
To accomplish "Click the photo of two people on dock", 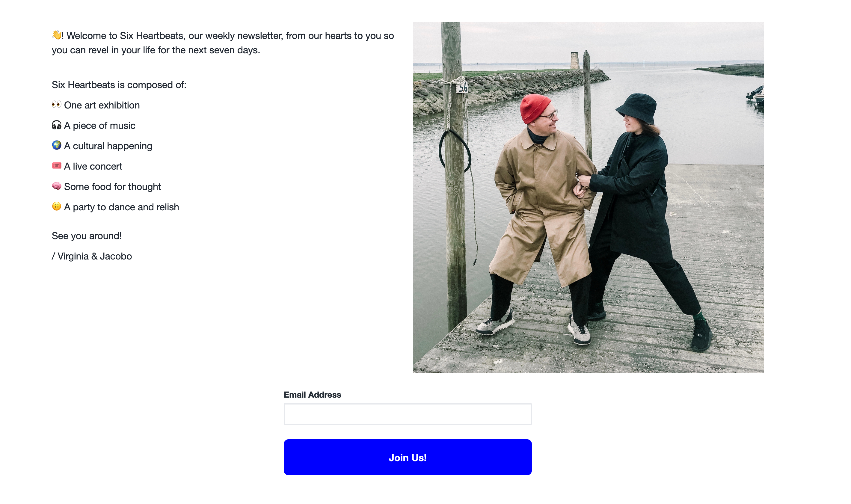I will click(588, 197).
